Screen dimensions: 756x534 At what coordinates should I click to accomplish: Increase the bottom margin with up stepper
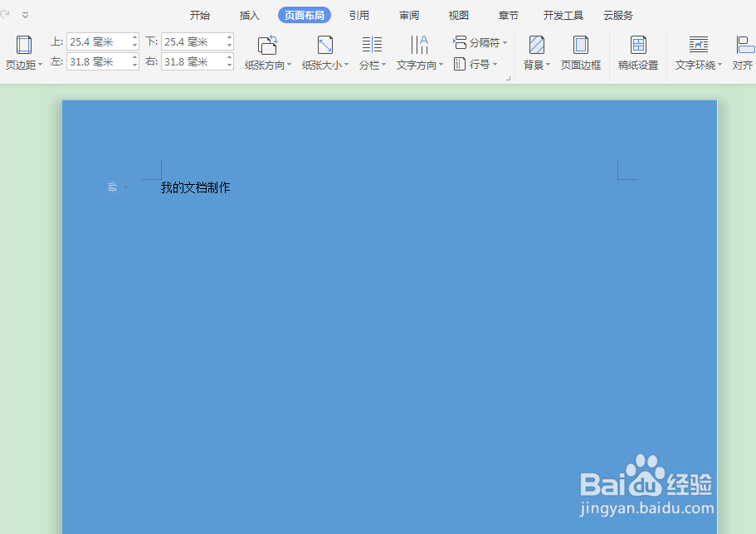coord(230,37)
